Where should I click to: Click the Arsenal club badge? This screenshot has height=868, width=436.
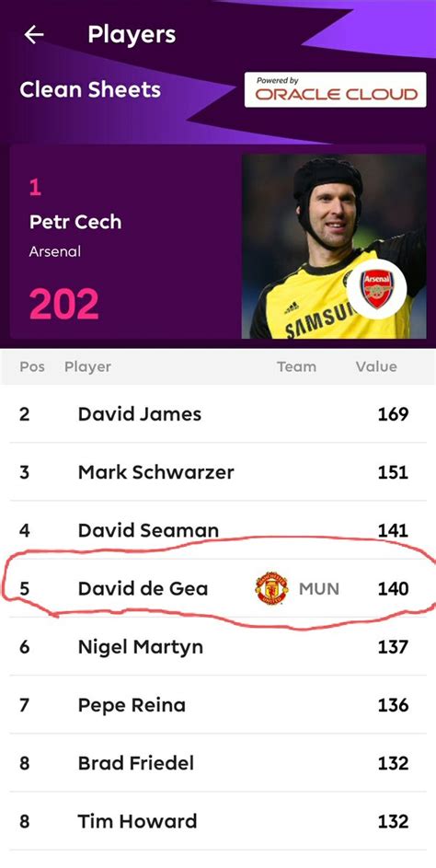point(377,289)
